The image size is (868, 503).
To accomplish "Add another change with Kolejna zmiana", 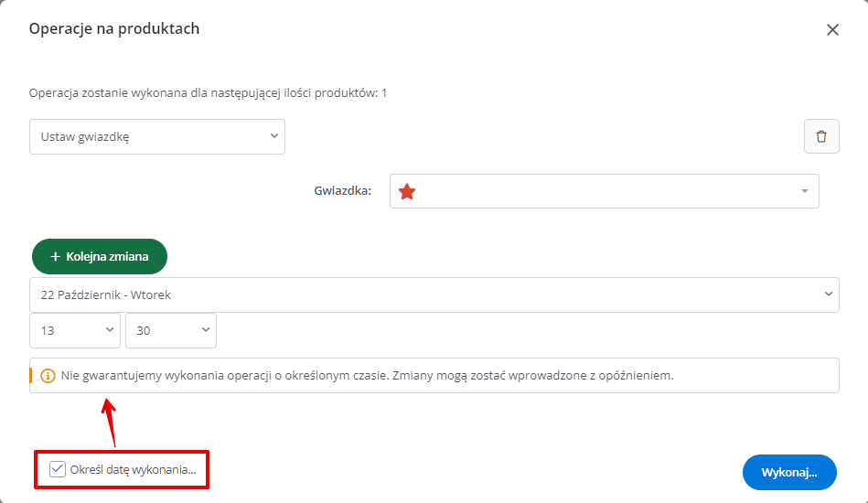I will pyautogui.click(x=100, y=257).
